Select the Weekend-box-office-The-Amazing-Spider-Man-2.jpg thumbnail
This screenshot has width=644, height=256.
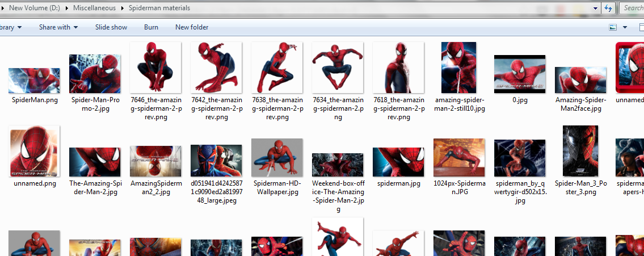click(x=338, y=165)
